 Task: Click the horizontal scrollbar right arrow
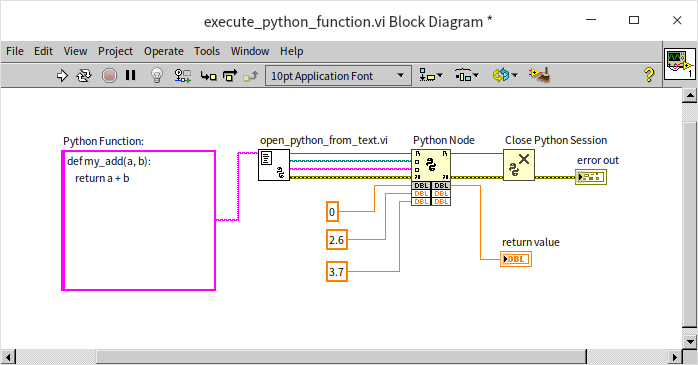(675, 357)
